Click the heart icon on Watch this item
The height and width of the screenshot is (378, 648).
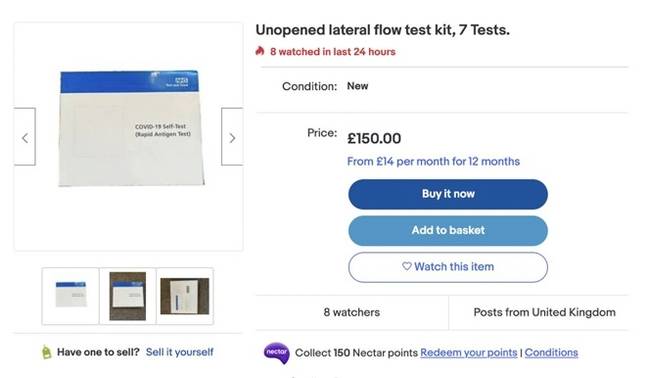[x=407, y=266]
